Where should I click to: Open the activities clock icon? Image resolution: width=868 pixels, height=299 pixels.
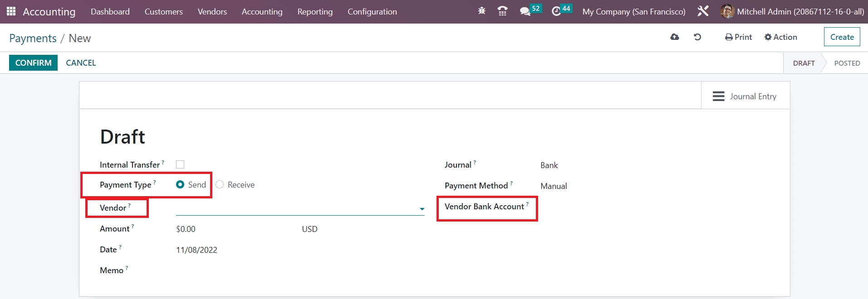(x=556, y=11)
